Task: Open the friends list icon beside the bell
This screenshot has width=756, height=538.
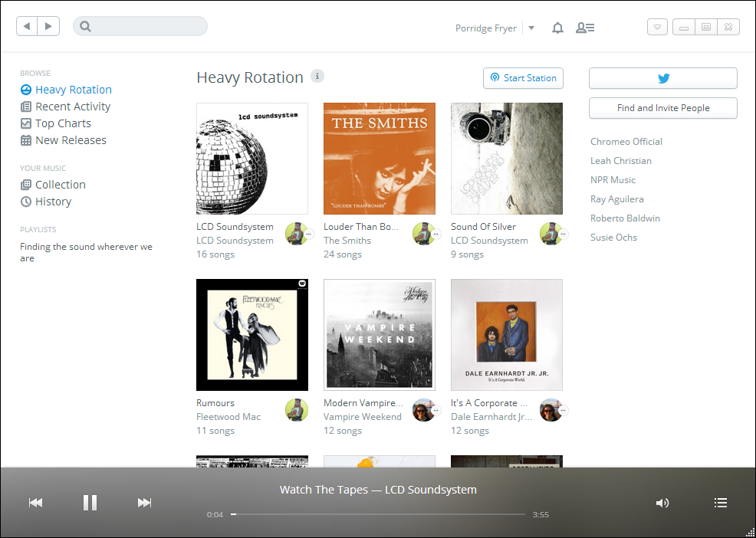Action: 585,28
